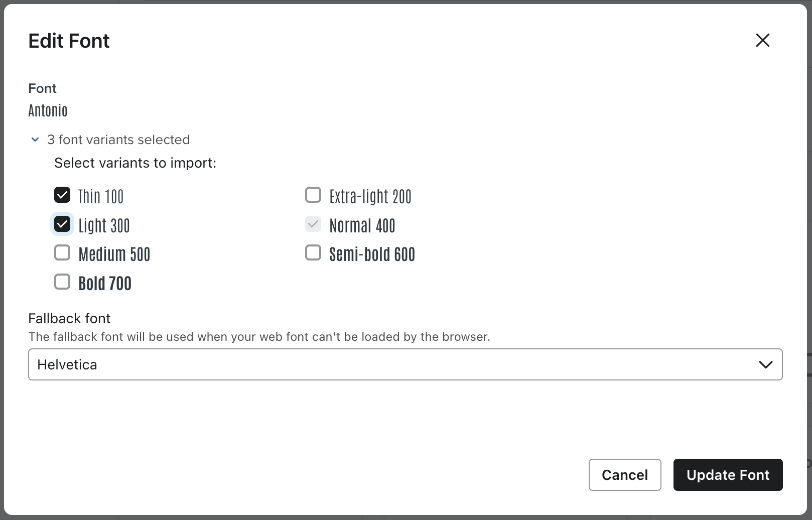
Task: Click the Edit Font title
Action: [69, 41]
